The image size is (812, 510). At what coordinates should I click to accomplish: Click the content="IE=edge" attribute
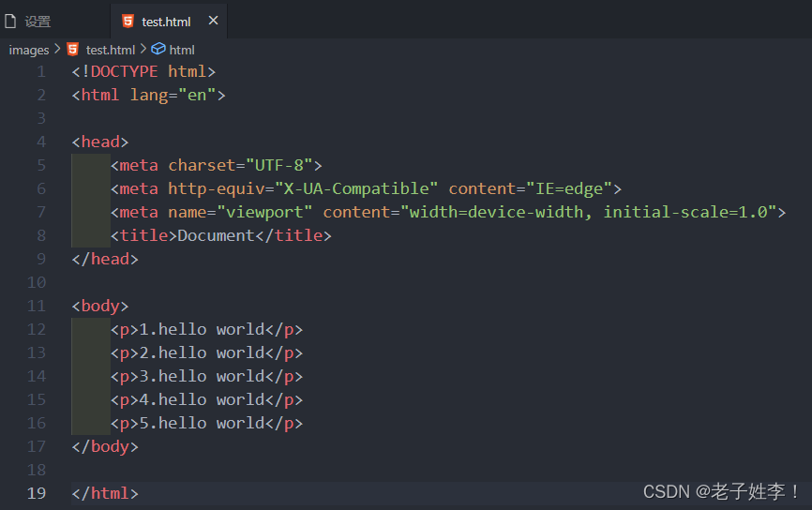coord(531,189)
